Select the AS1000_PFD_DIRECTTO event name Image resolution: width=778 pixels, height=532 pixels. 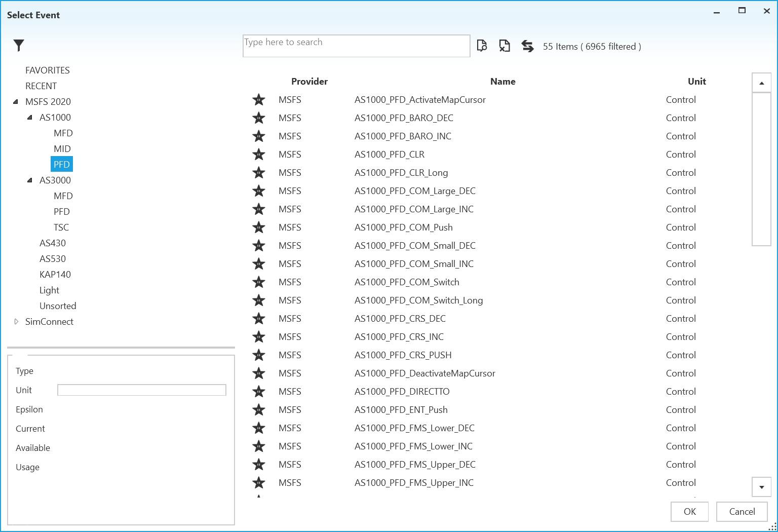tap(402, 392)
